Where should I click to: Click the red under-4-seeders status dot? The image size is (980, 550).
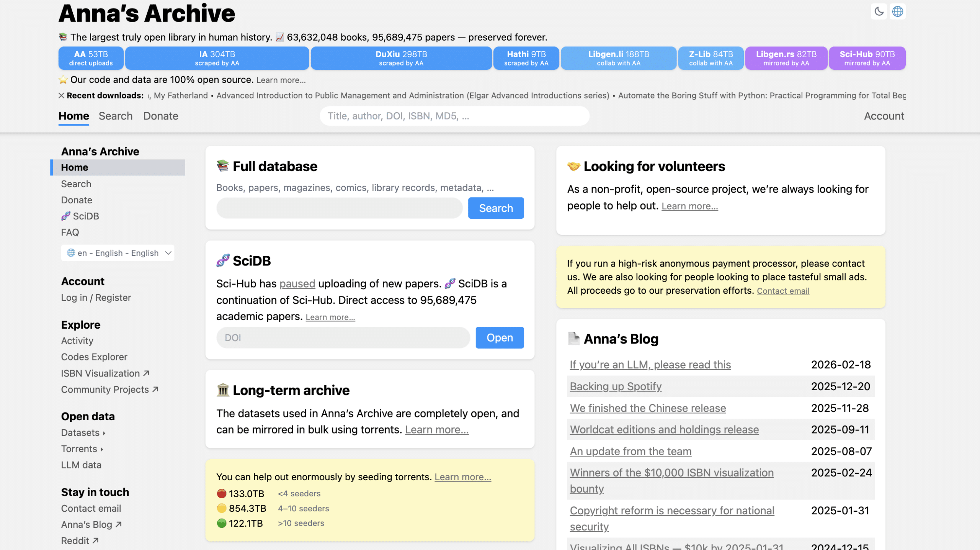pos(221,493)
